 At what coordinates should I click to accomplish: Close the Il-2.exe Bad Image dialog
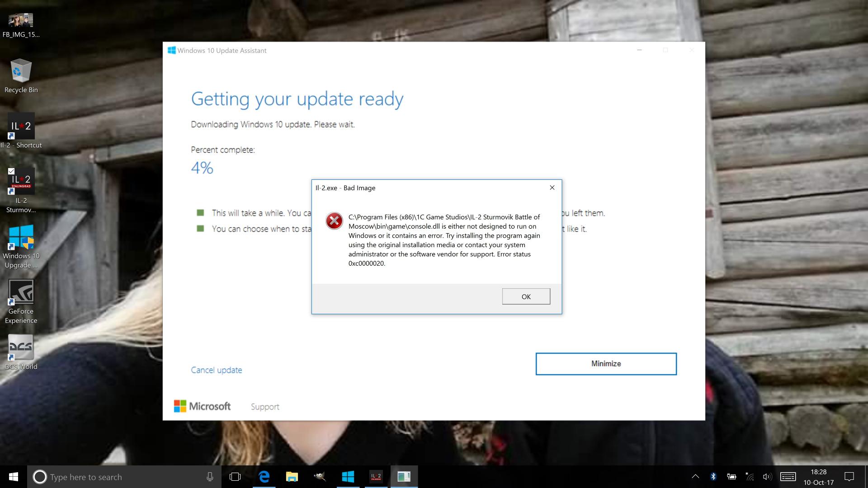click(552, 188)
